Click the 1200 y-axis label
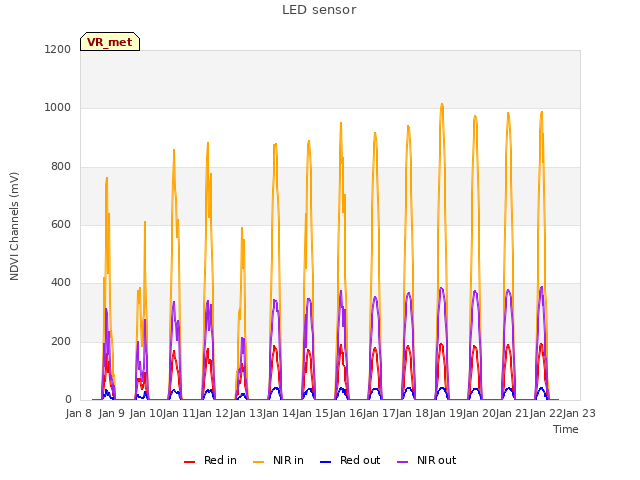Screen dimensions: 640x480 click(58, 49)
